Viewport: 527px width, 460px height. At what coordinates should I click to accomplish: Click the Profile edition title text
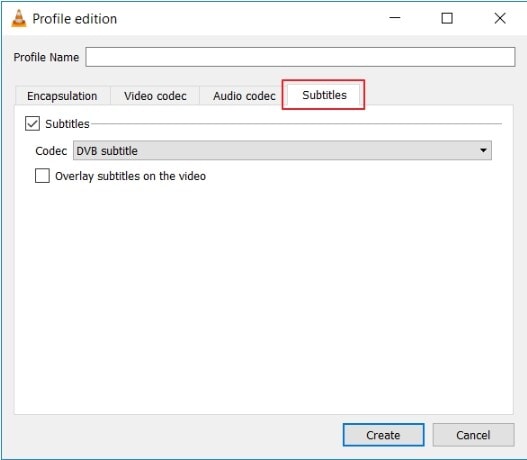pos(75,19)
